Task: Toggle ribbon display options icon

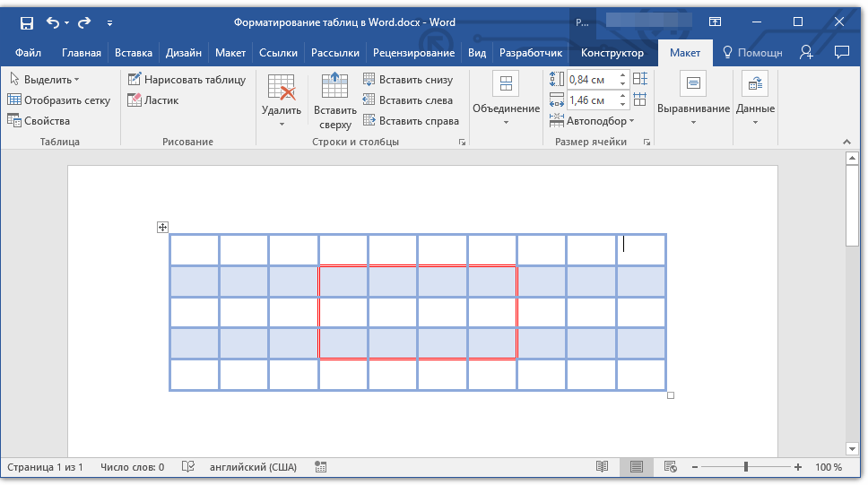Action: click(715, 22)
